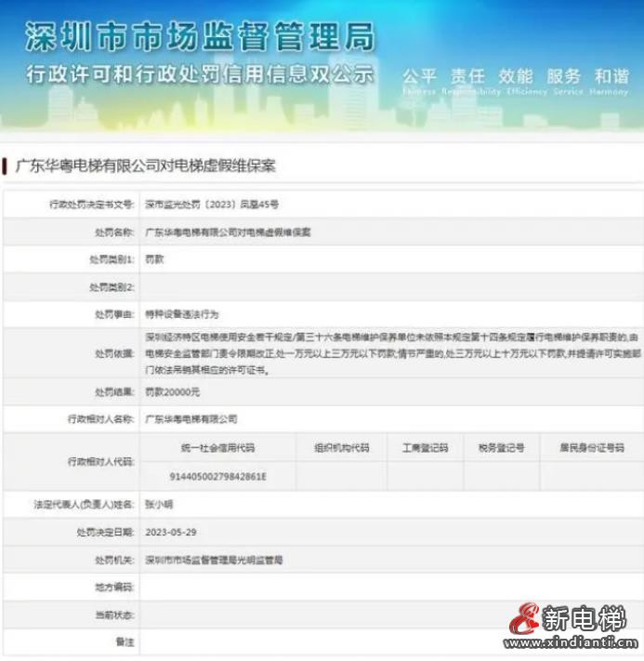Click the 税务登记号 column header
Viewport: 644px width, 661px height.
click(502, 448)
